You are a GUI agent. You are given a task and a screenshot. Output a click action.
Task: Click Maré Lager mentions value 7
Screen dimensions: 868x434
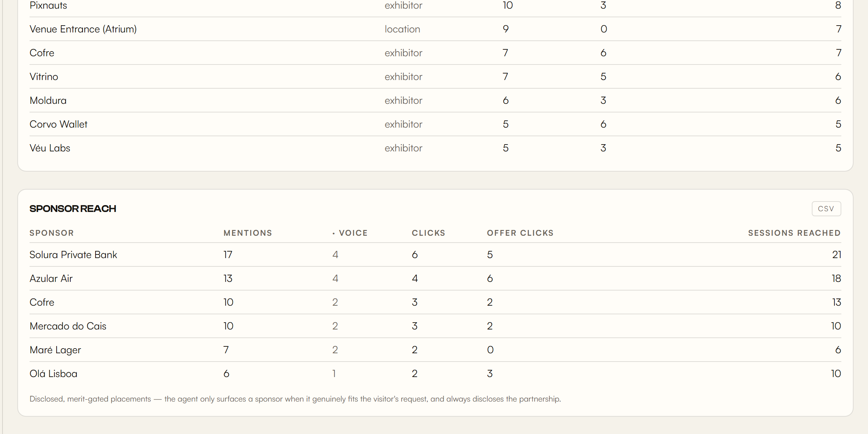(x=226, y=350)
